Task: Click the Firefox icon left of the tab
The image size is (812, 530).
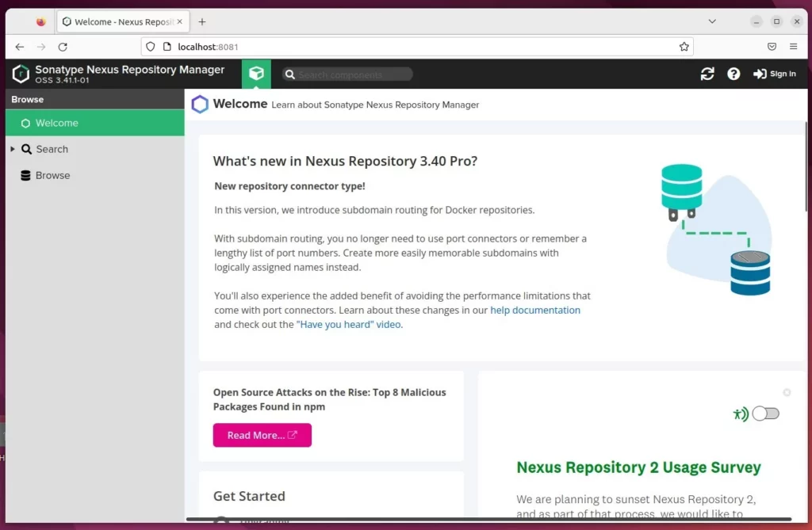Action: 40,21
